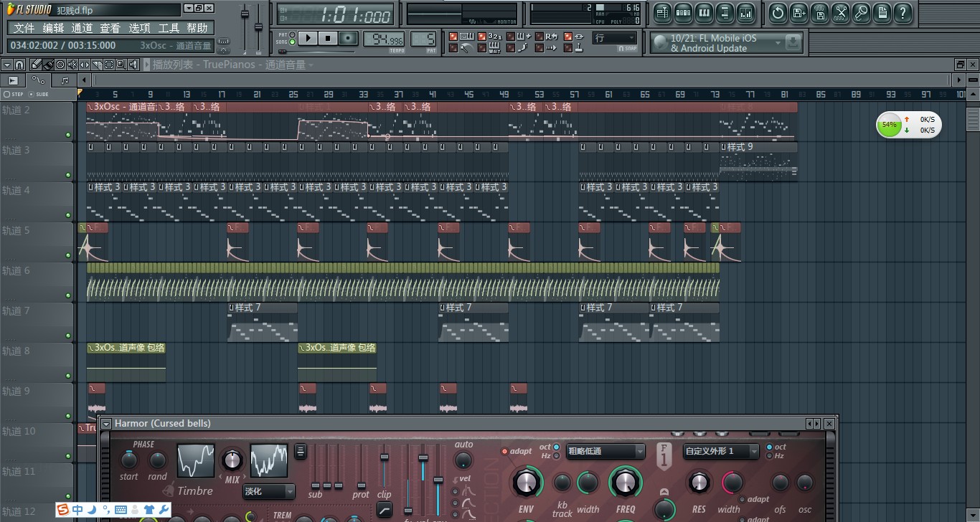Open the project info document icon
Screen dimensions: 980x522
coord(882,12)
